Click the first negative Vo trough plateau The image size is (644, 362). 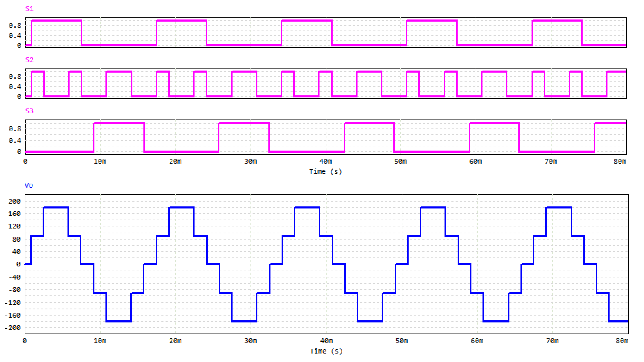click(x=119, y=321)
